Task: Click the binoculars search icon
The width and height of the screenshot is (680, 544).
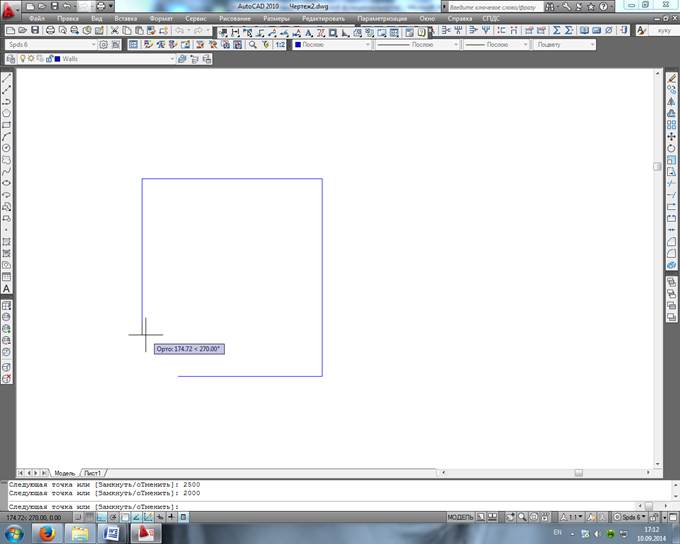Action: 549,7
